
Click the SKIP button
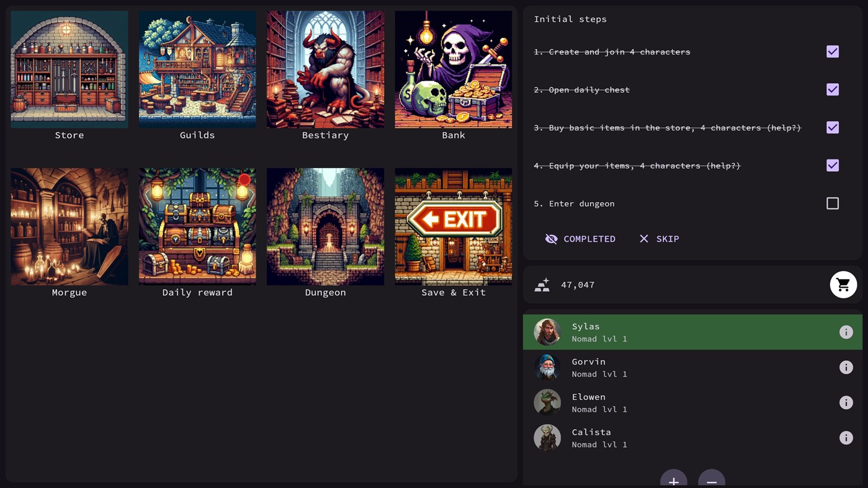659,239
